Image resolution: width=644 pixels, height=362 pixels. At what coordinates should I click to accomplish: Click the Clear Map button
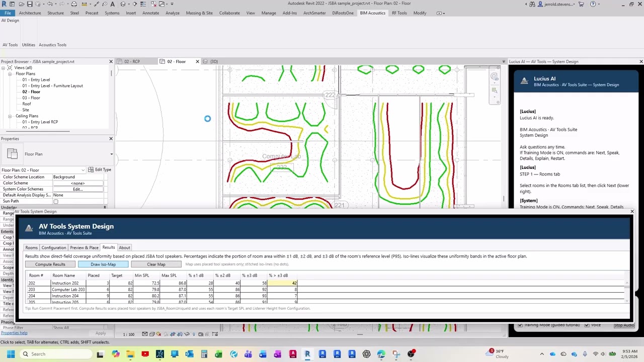pos(156,264)
